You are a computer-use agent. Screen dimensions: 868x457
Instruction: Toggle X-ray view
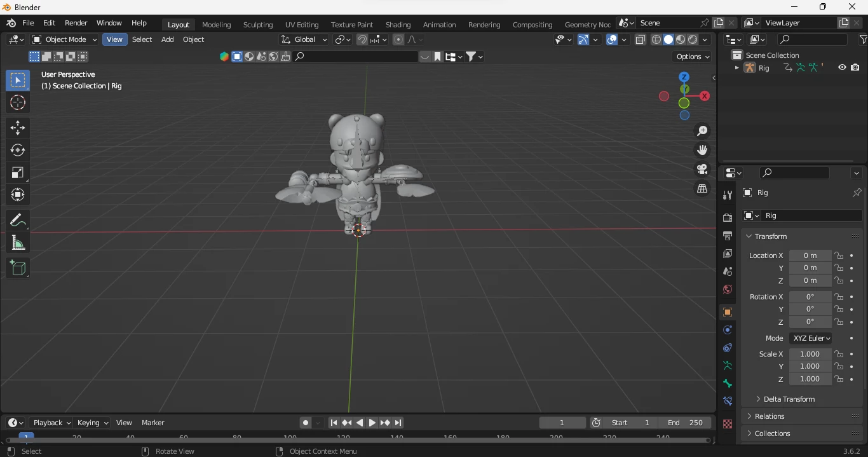coord(641,39)
